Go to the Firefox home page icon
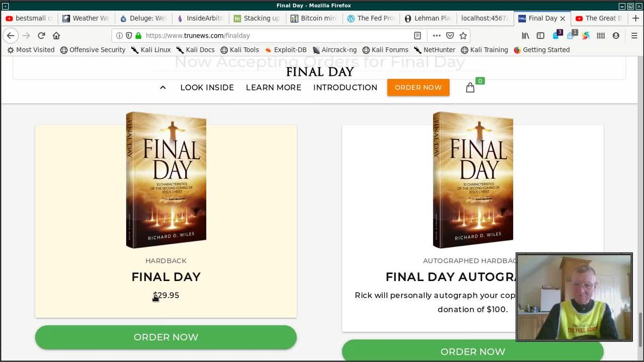The height and width of the screenshot is (362, 644). click(x=56, y=36)
